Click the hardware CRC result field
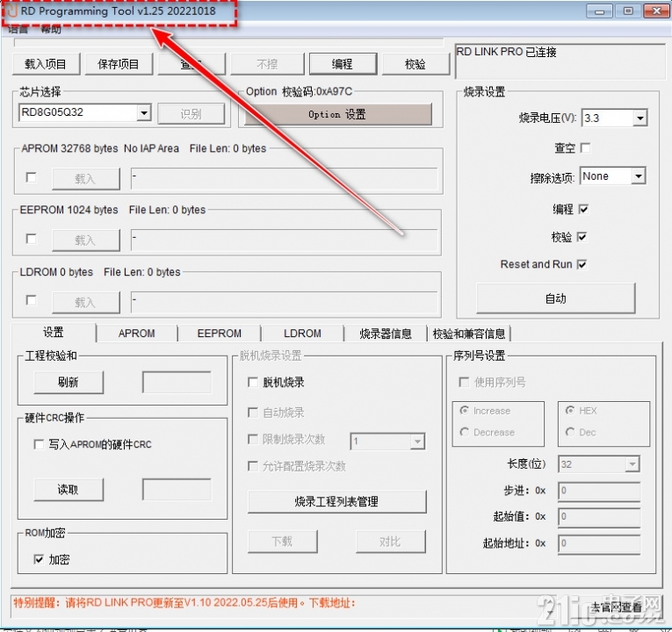672x632 pixels. pyautogui.click(x=177, y=490)
